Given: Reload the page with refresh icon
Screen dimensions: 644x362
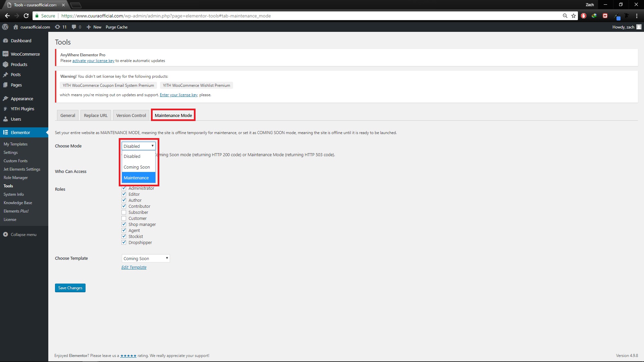Looking at the screenshot, I should click(26, 16).
